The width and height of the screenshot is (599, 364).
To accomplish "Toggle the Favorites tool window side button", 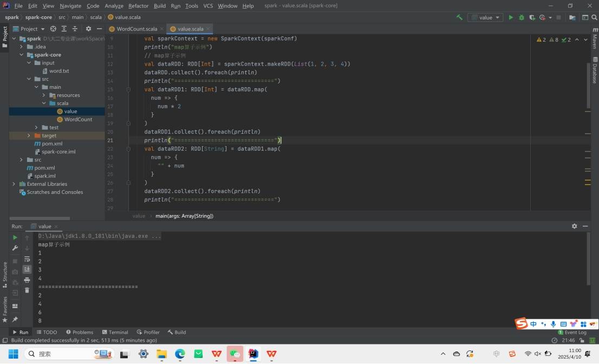I will [4, 309].
